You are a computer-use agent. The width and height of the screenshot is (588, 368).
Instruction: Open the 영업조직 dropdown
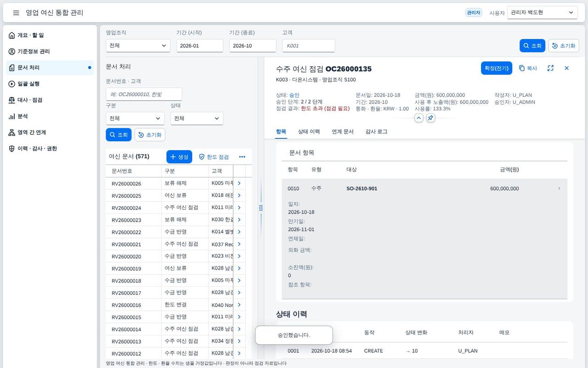point(138,46)
